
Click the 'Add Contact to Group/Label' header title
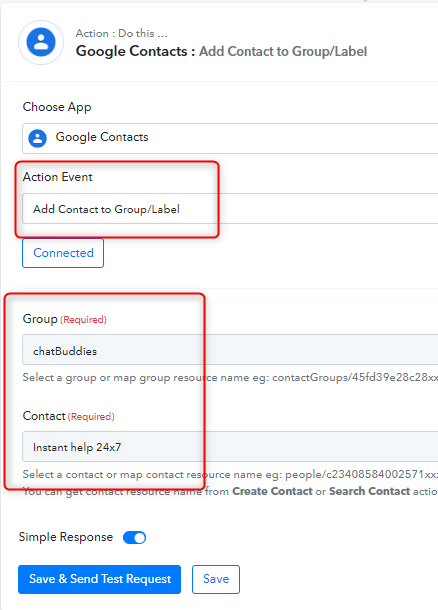[283, 51]
